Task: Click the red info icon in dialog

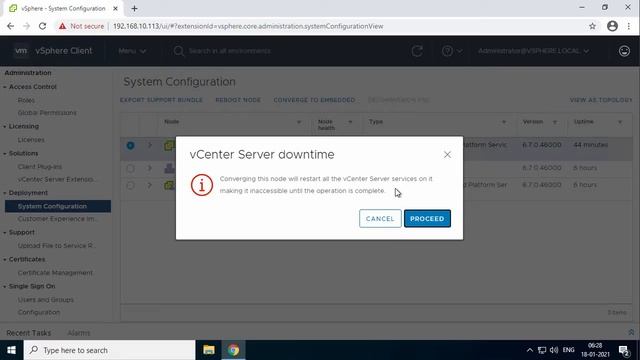Action: [x=202, y=185]
